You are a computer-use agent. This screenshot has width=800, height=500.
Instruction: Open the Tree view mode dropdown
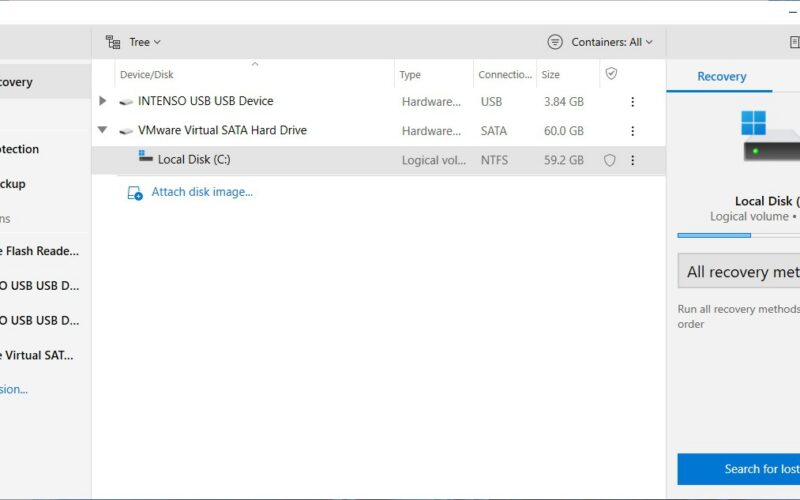(144, 42)
